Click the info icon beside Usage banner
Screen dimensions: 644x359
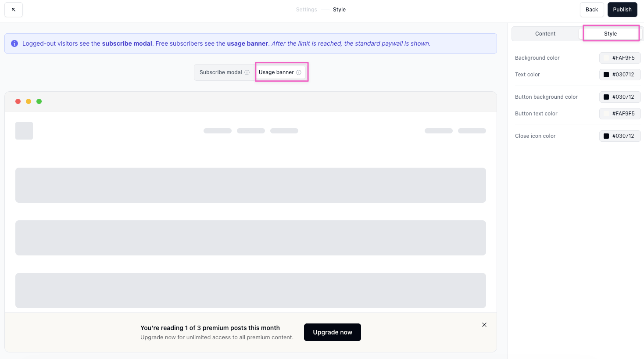tap(299, 72)
